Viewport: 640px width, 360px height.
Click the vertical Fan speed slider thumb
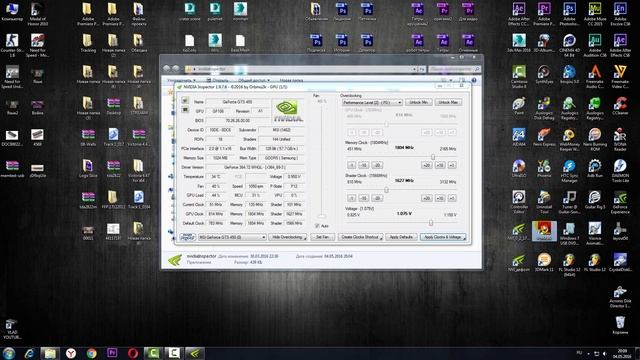[x=322, y=216]
